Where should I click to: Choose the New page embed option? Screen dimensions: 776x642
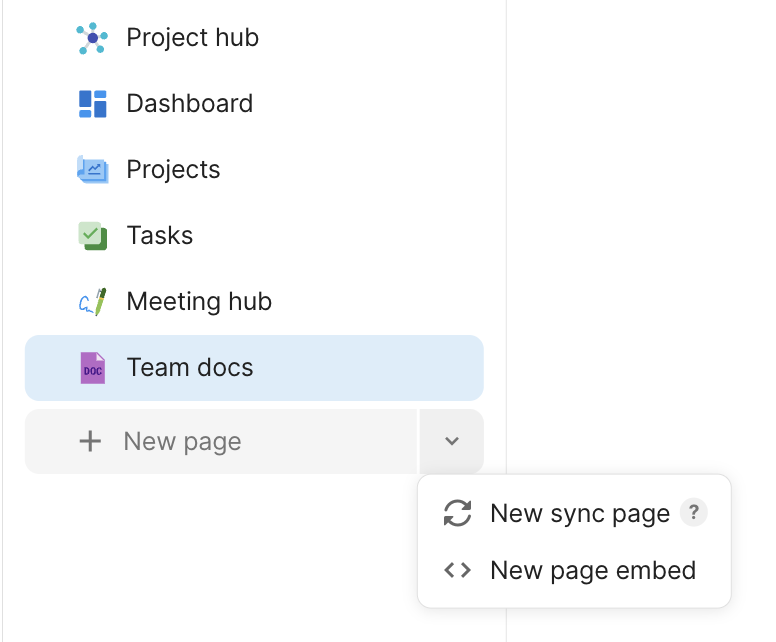(x=592, y=571)
